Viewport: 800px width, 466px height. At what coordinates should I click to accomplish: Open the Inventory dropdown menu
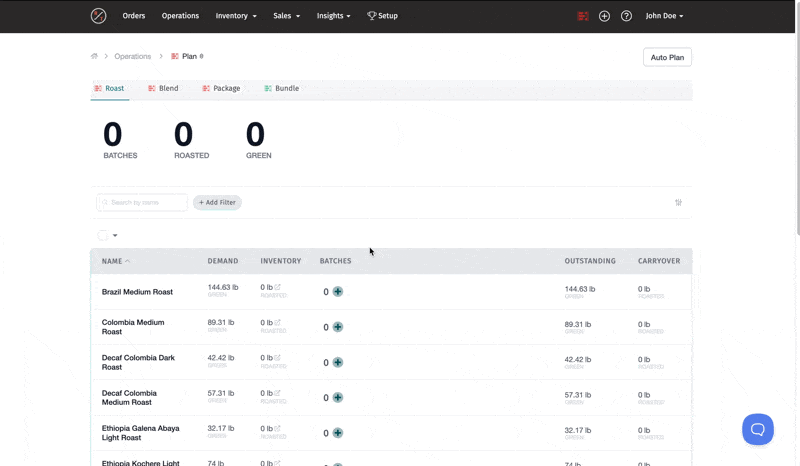click(x=236, y=16)
